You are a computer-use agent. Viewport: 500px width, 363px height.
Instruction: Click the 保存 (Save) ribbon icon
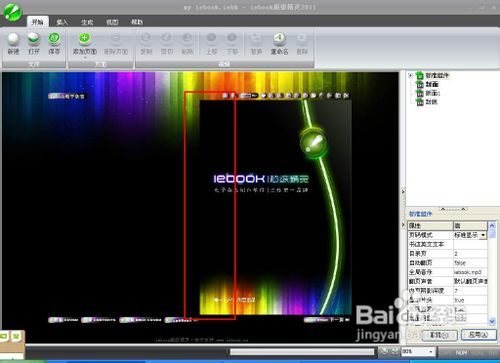(x=54, y=44)
